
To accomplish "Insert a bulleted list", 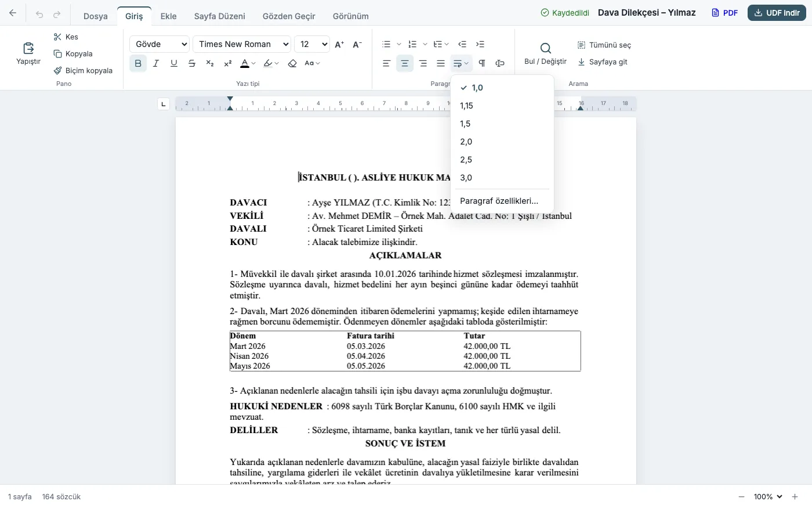I will click(387, 44).
